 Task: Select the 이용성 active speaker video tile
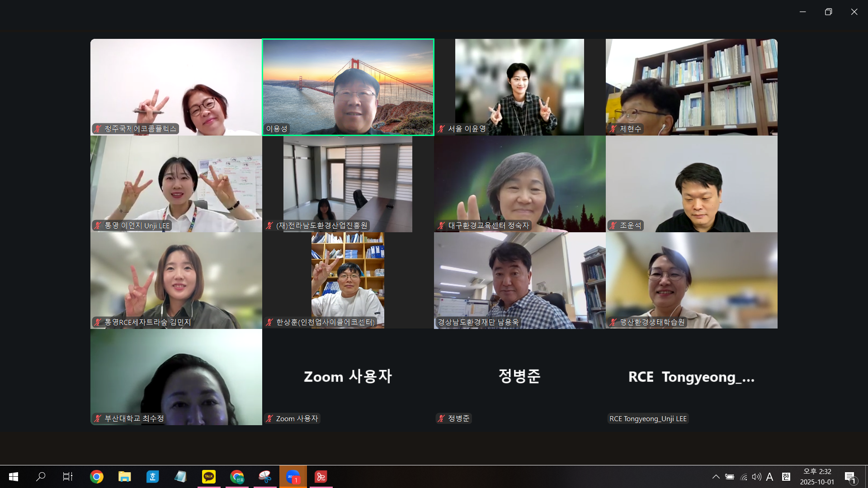coord(348,87)
